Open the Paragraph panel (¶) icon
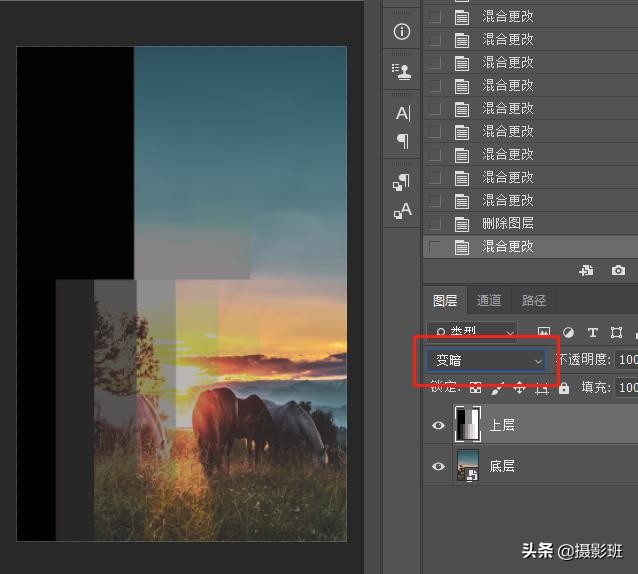 coord(402,141)
